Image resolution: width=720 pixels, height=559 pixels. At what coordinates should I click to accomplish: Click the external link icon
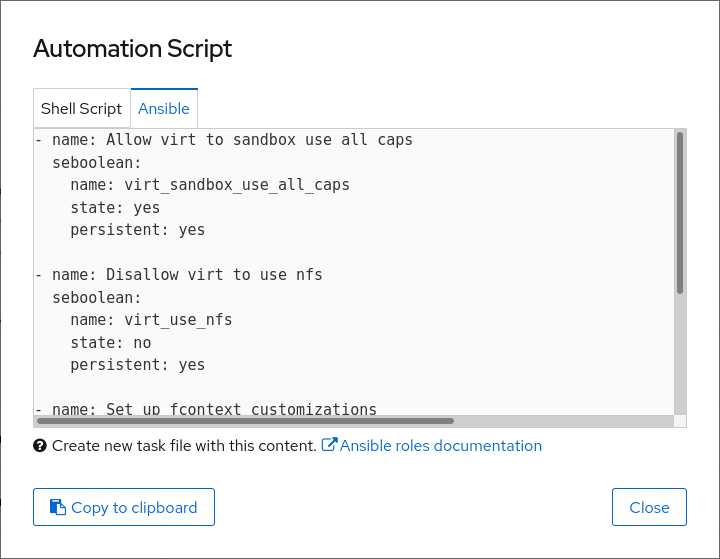coord(329,444)
